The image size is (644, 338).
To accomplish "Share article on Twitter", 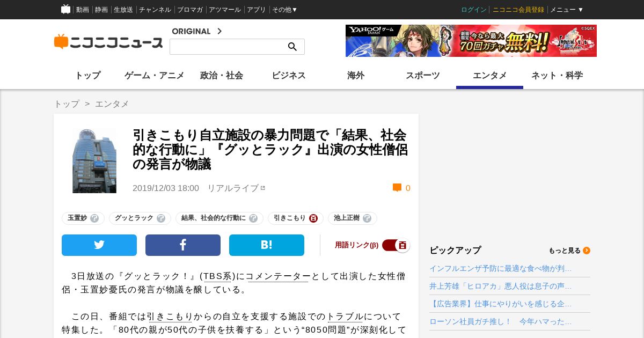I will click(99, 245).
